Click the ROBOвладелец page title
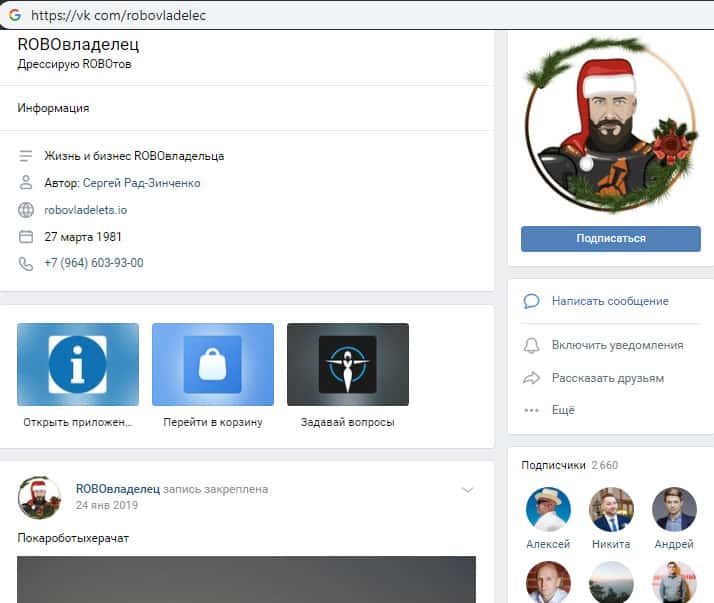This screenshot has width=714, height=603. tap(78, 44)
